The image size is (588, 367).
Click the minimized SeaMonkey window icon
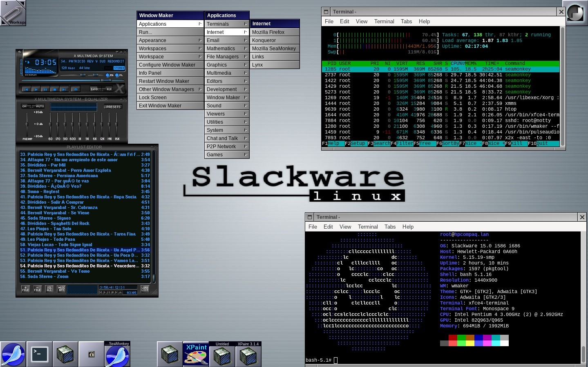117,354
